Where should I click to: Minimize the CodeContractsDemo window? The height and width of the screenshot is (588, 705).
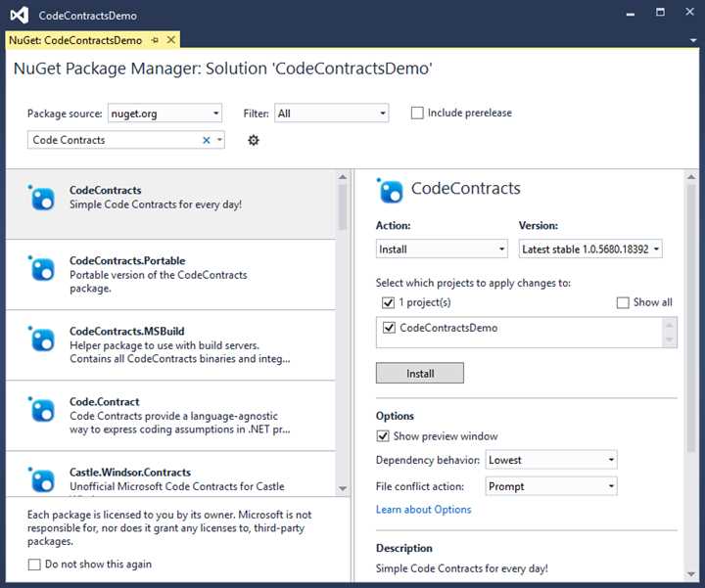tap(631, 14)
